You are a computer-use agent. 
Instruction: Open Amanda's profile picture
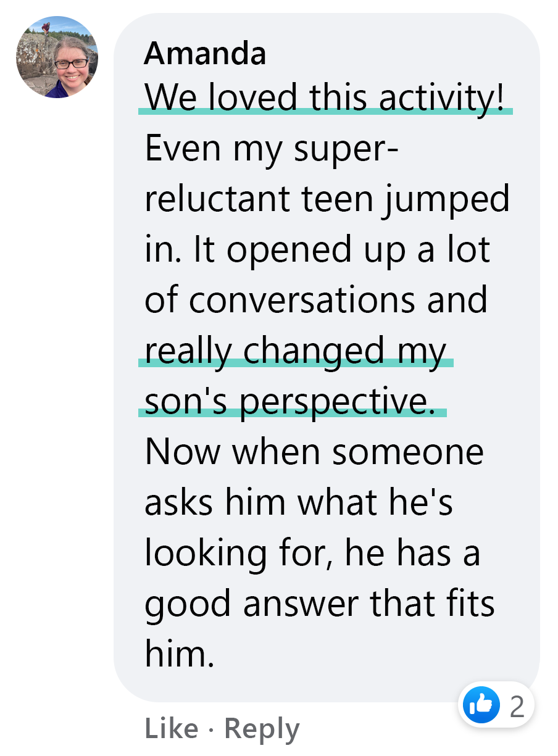[57, 57]
